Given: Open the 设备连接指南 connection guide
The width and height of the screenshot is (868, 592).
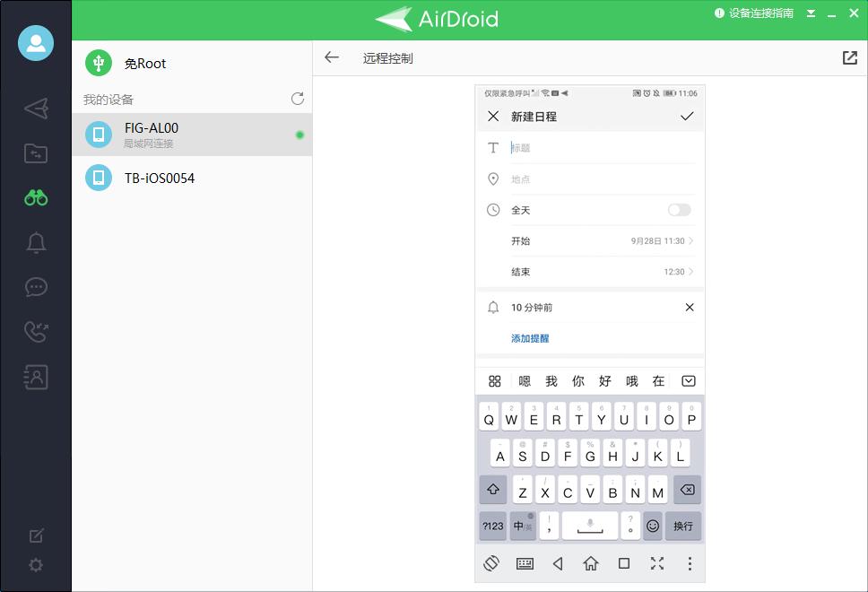Looking at the screenshot, I should pos(754,13).
